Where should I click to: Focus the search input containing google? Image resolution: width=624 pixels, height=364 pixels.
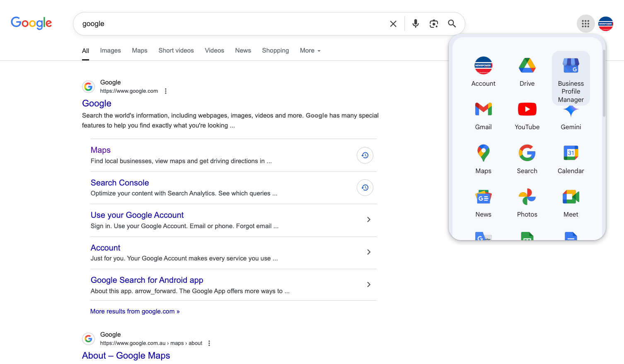pos(232,24)
